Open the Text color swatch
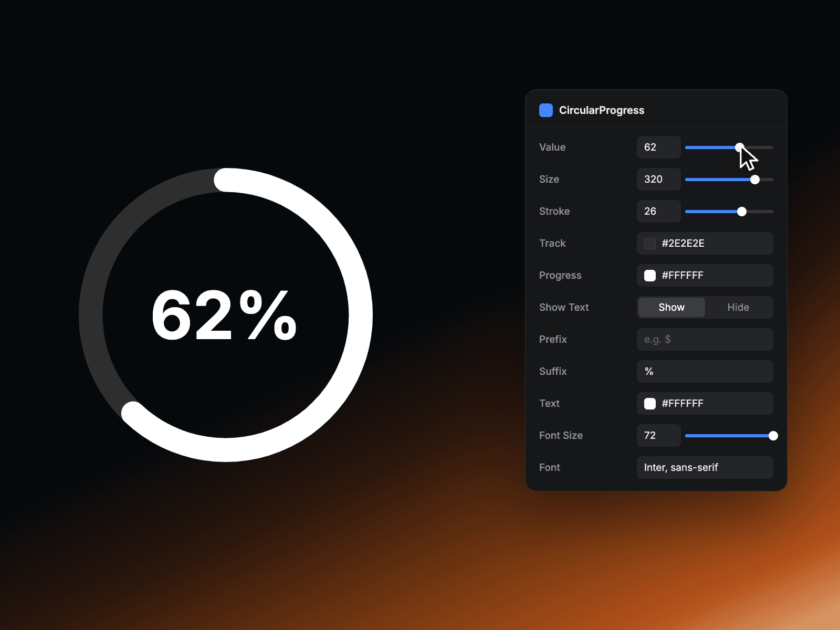 650,404
